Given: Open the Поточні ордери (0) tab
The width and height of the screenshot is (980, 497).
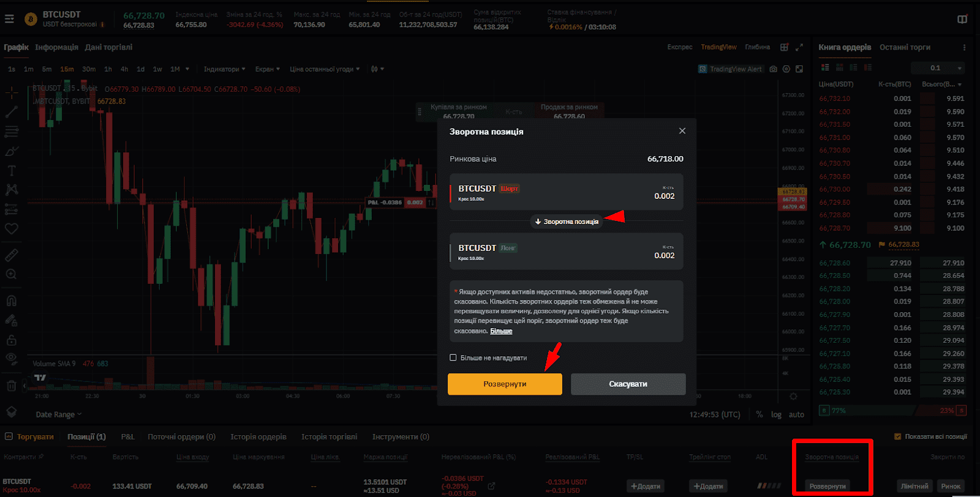Looking at the screenshot, I should [x=181, y=437].
